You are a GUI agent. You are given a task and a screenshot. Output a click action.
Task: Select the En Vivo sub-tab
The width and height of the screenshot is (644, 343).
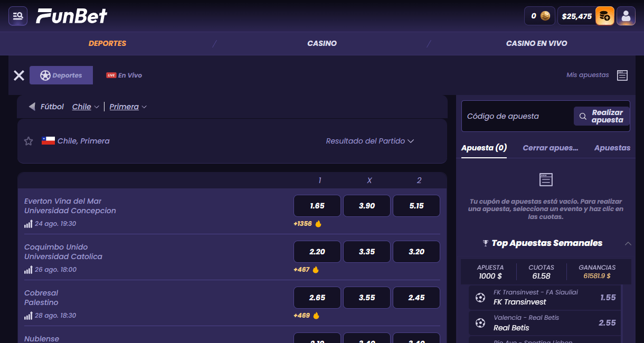click(124, 75)
